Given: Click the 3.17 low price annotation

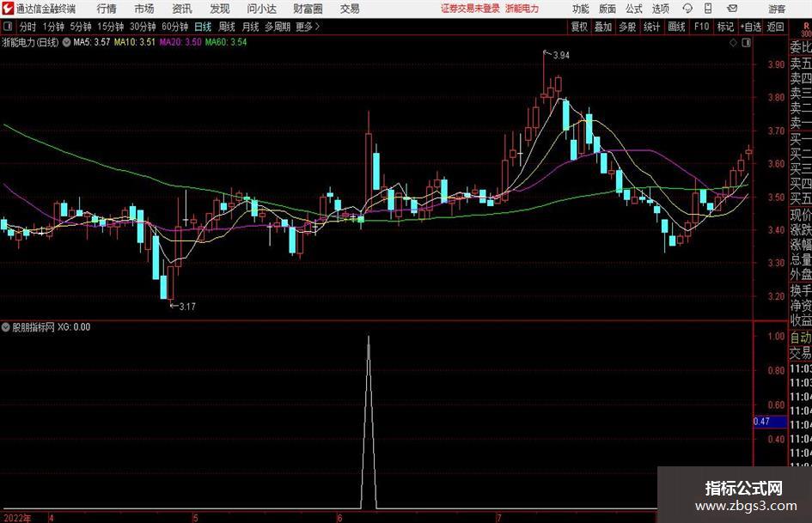Looking at the screenshot, I should 187,307.
